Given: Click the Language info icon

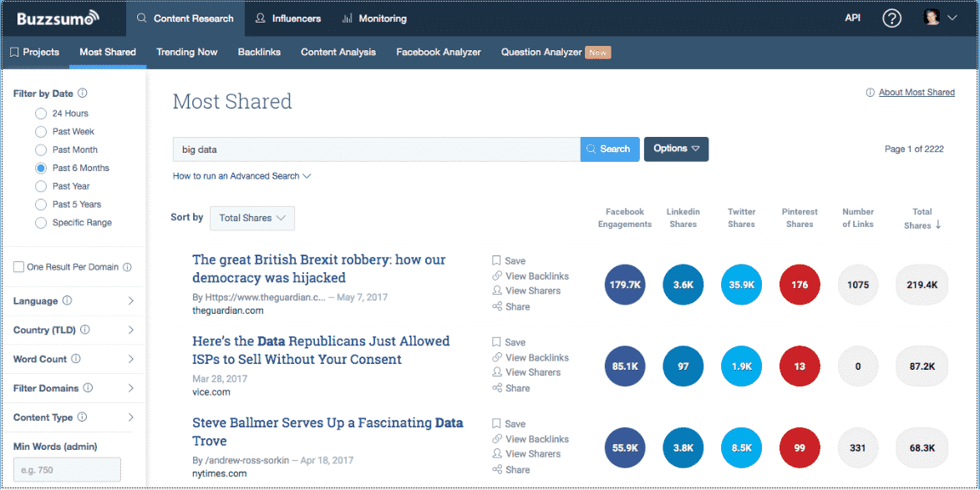Looking at the screenshot, I should point(68,301).
